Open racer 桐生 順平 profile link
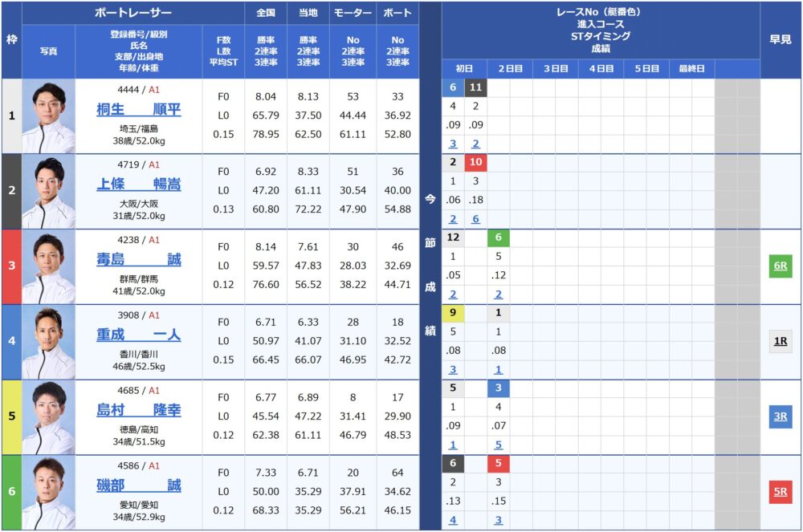Viewport: 803px width, 532px height. (x=139, y=109)
